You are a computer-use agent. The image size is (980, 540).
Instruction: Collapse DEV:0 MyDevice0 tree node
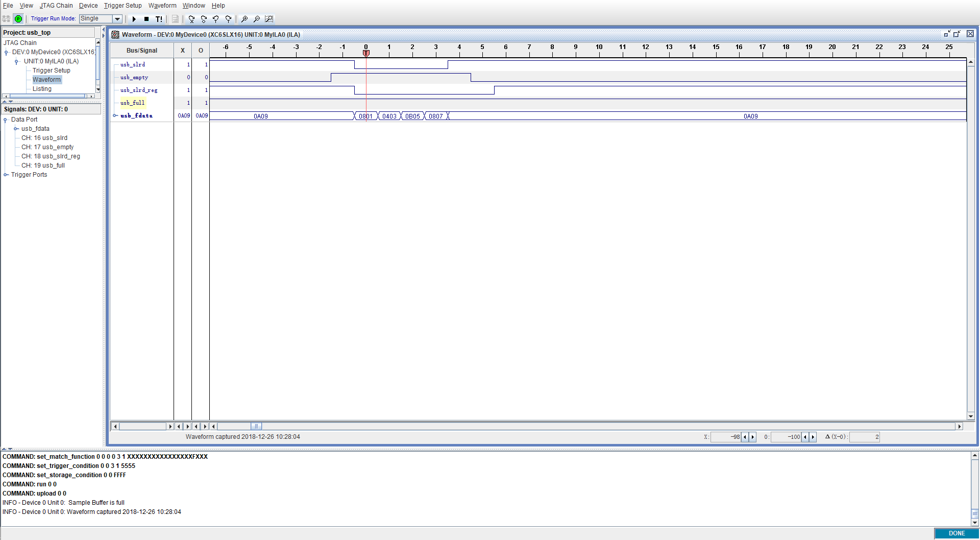click(6, 52)
